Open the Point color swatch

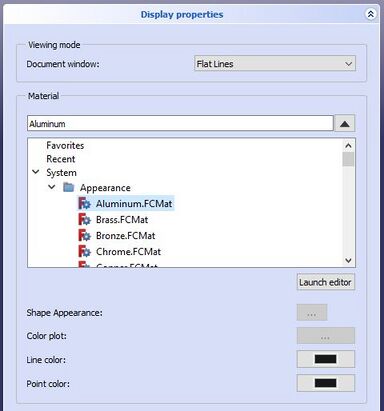[x=326, y=383]
